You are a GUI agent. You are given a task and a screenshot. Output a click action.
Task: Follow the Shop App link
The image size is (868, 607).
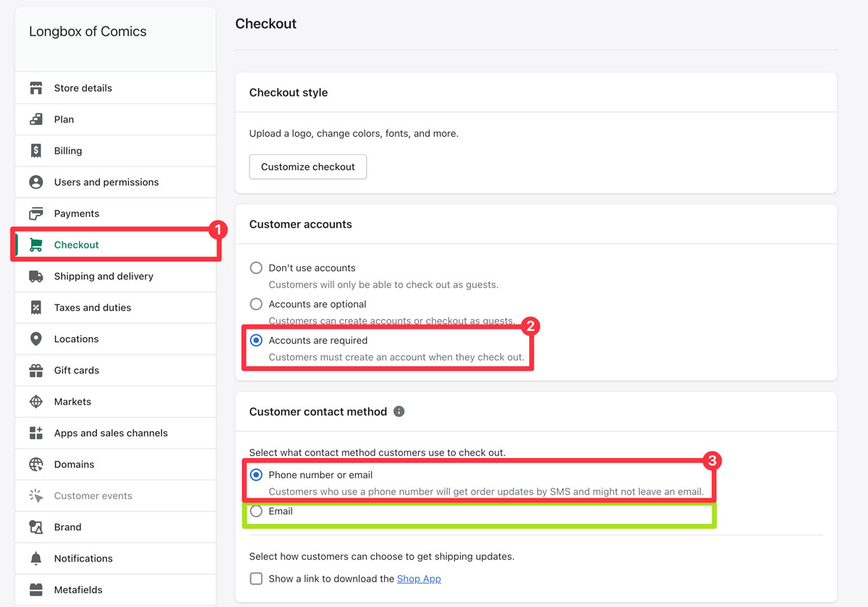[419, 579]
